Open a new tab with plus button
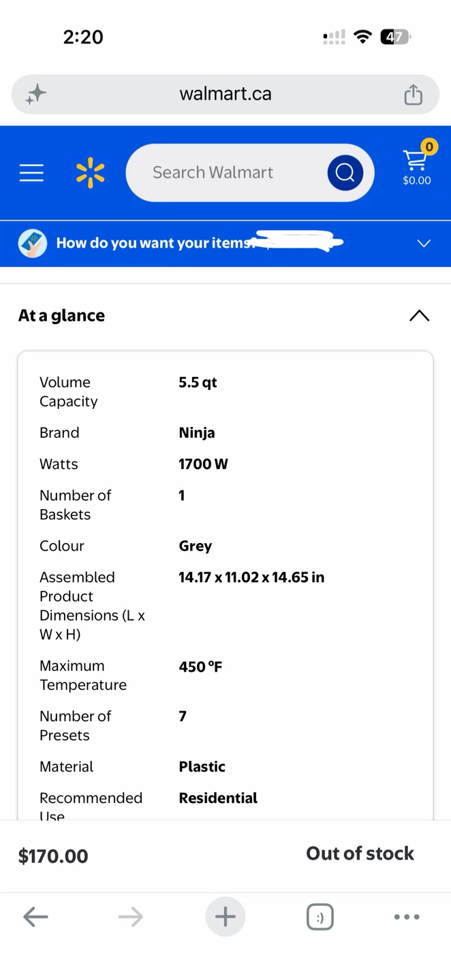 [226, 917]
